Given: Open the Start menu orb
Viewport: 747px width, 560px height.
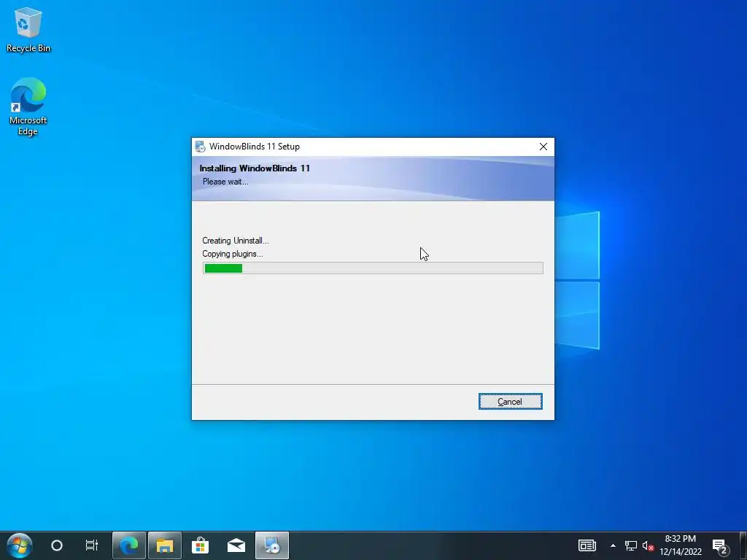Looking at the screenshot, I should [20, 545].
